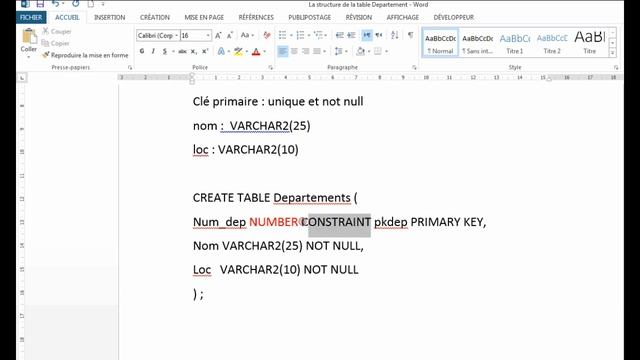Click the Coller paste icon

[x=29, y=36]
